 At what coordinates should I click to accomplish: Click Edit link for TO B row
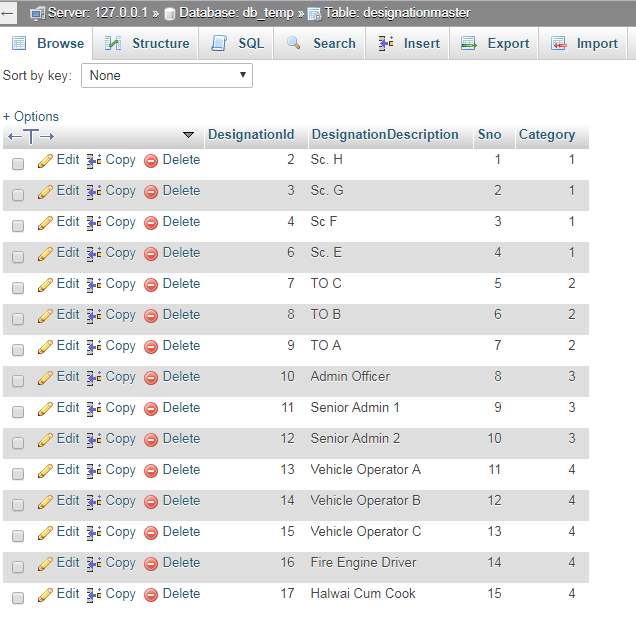[x=68, y=314]
